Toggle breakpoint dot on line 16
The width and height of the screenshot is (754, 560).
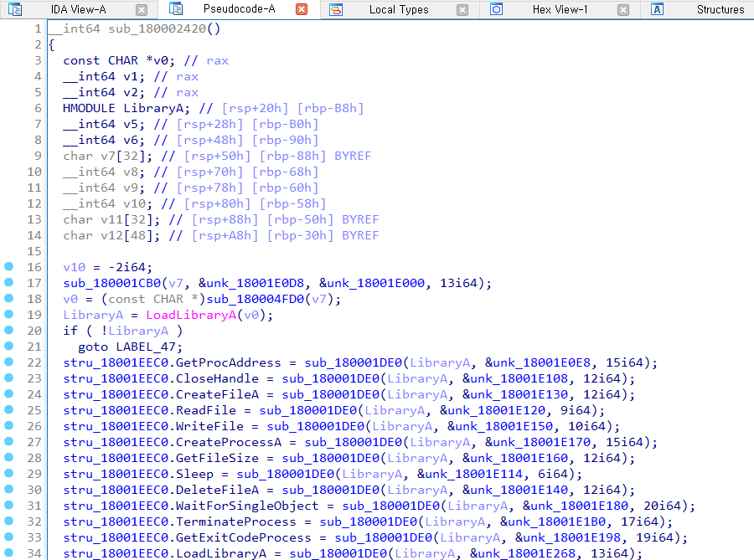pyautogui.click(x=8, y=266)
